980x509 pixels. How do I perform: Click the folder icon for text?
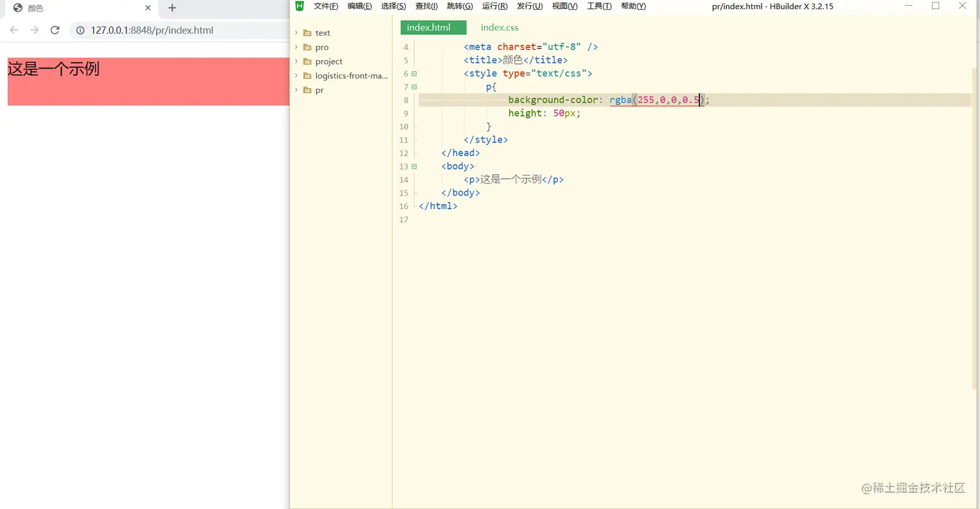(307, 33)
